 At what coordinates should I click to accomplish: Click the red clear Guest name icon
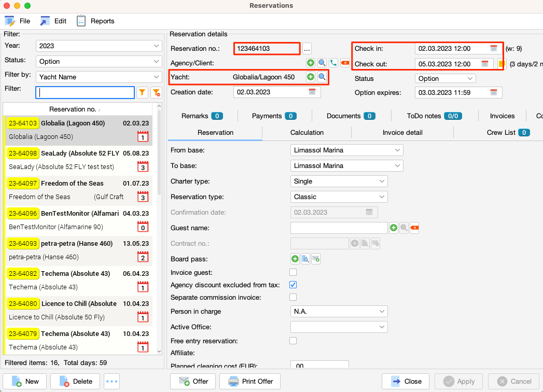click(414, 228)
